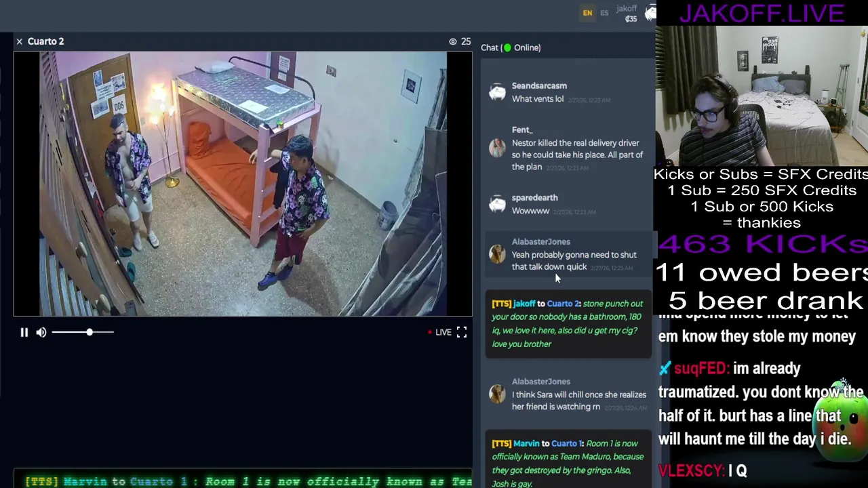Click the jakoff name in the TTS message
Screen dimensions: 868x488
(524, 304)
